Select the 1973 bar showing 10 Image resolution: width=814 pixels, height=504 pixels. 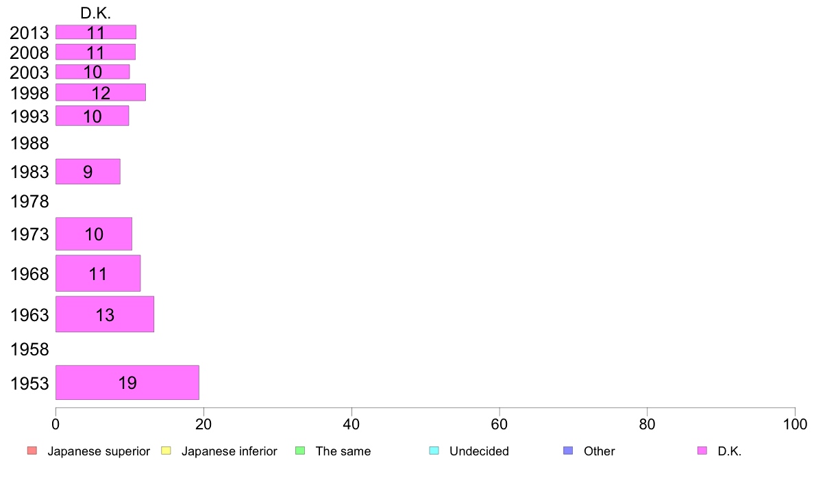point(94,234)
